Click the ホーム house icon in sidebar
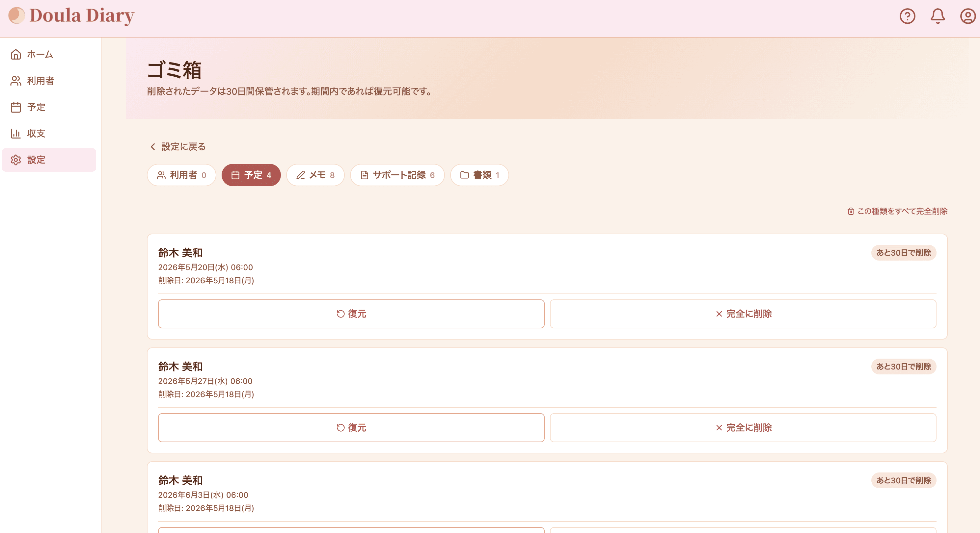 coord(15,54)
